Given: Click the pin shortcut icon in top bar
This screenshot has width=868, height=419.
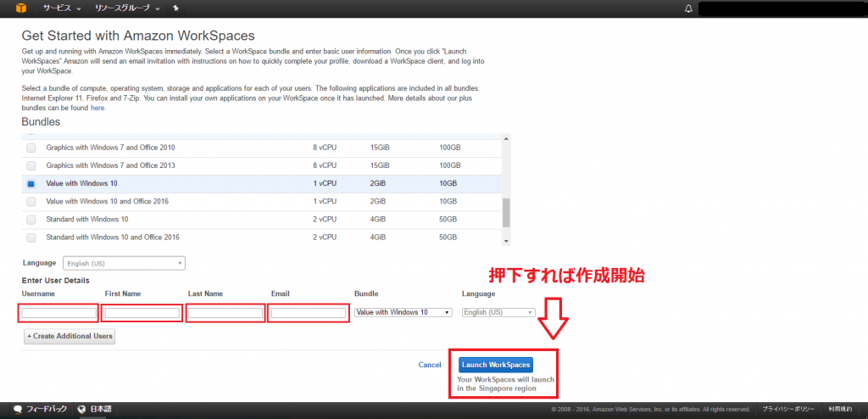Looking at the screenshot, I should pyautogui.click(x=175, y=8).
